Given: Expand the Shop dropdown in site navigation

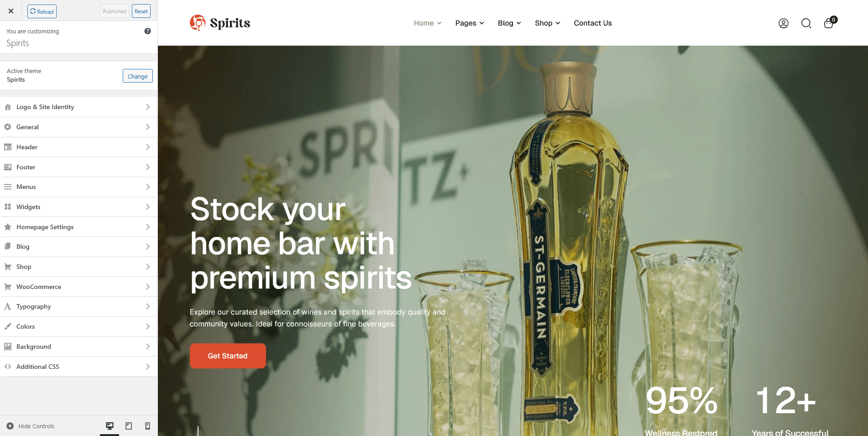Looking at the screenshot, I should coord(547,23).
